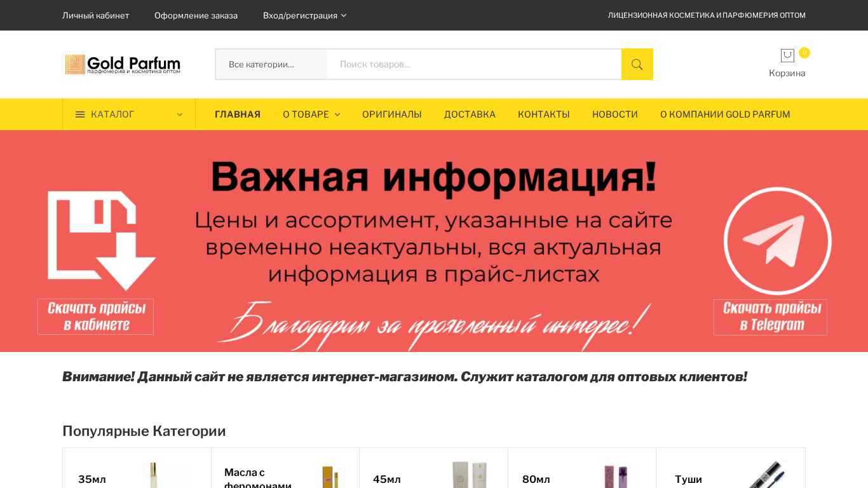Image resolution: width=868 pixels, height=488 pixels.
Task: Click the Каталог hamburger menu icon
Action: pos(80,114)
